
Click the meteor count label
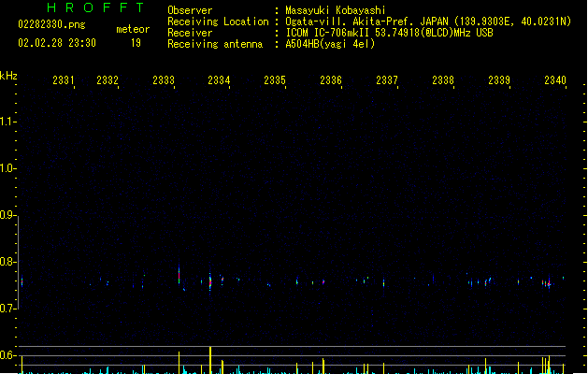[x=133, y=29]
